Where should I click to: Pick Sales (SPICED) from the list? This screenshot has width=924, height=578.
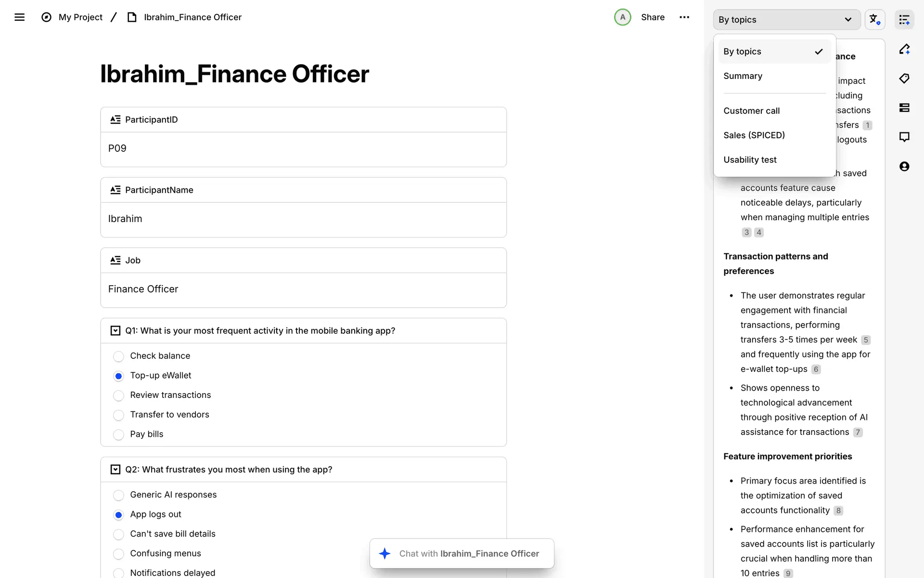click(754, 135)
